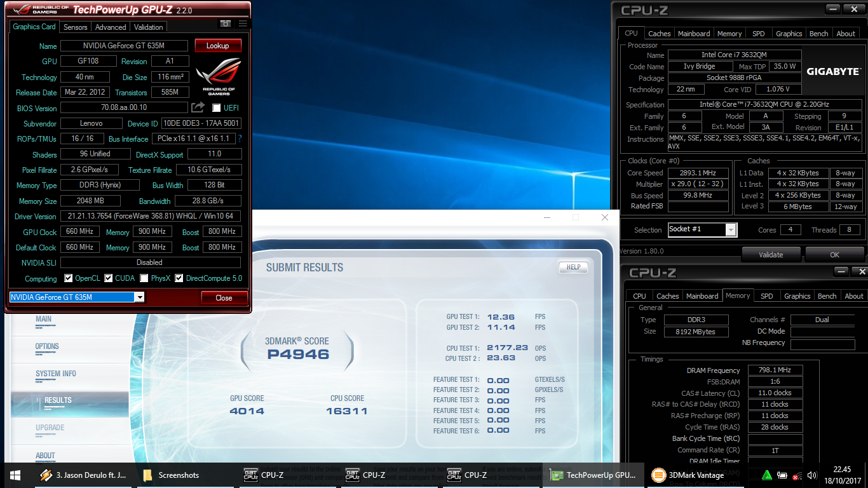Screen dimensions: 868x488
Task: Open the CPU-Z Socket #1 selection dropdown
Action: pyautogui.click(x=731, y=229)
